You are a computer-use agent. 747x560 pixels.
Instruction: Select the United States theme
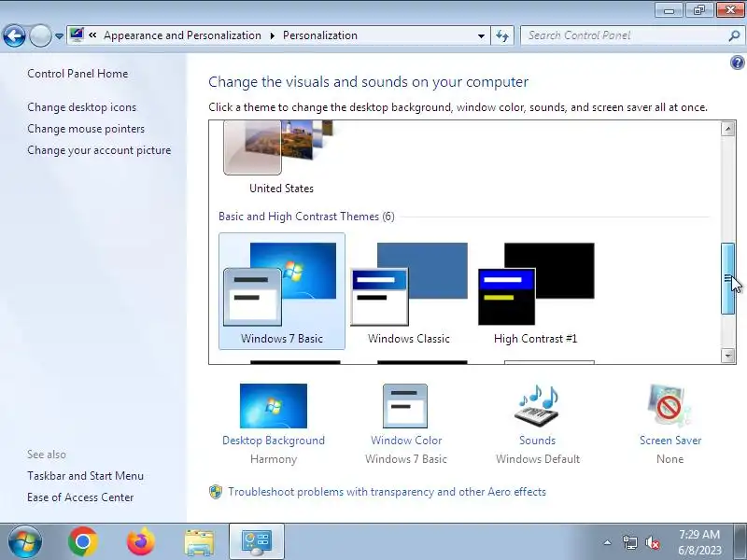coord(282,159)
